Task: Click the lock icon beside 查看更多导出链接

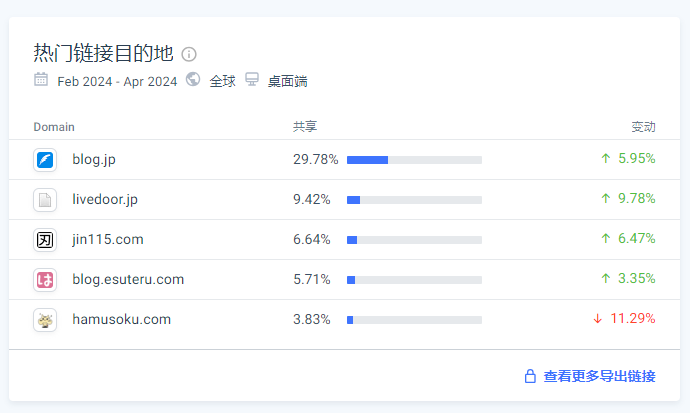Action: (x=531, y=377)
